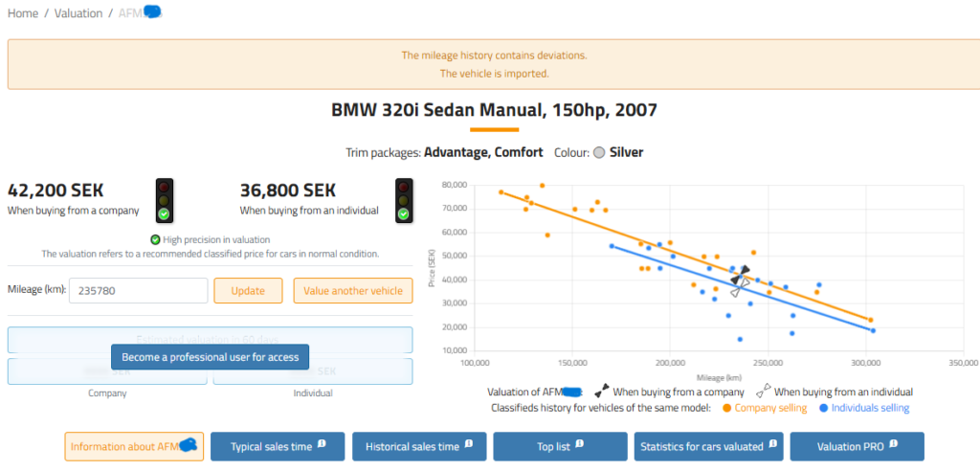Open the Information about AFM tab
The image size is (980, 471).
click(134, 446)
